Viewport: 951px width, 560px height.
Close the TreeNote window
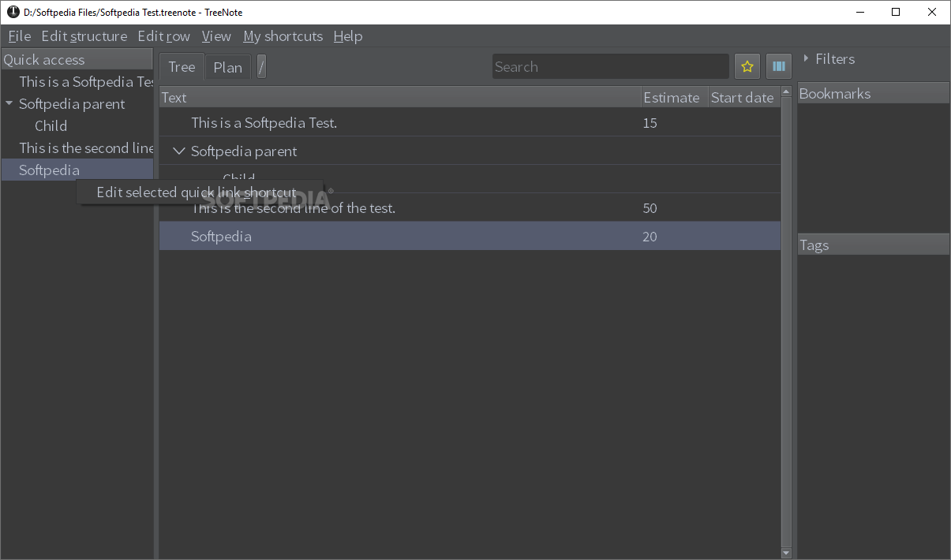pyautogui.click(x=932, y=12)
